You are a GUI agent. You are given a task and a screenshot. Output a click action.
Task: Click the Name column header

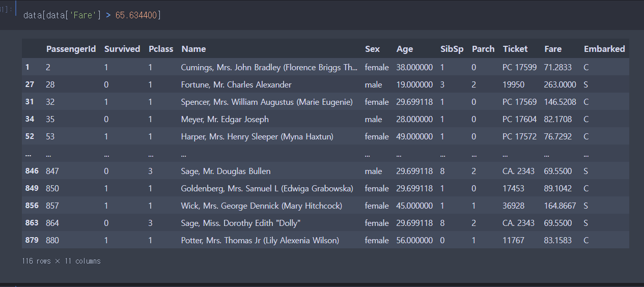193,49
